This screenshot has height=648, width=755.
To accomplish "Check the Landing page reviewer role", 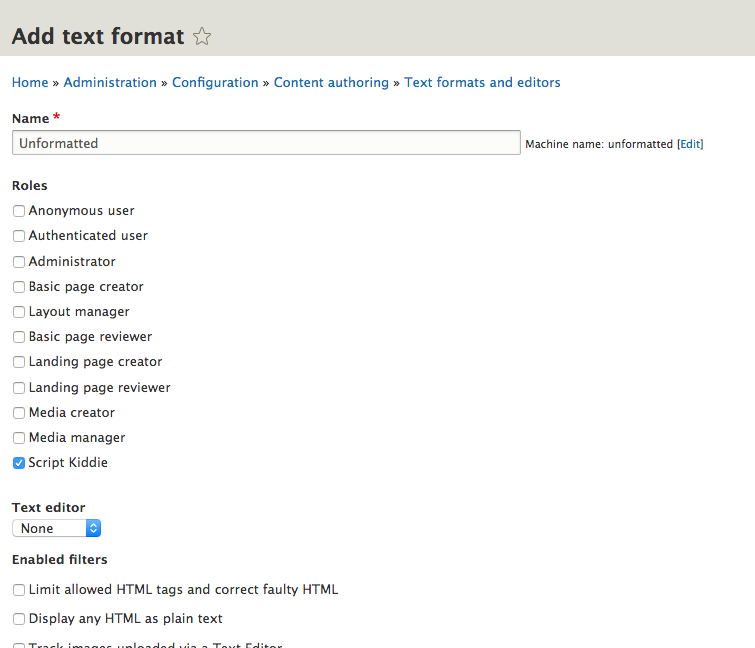I will (19, 388).
